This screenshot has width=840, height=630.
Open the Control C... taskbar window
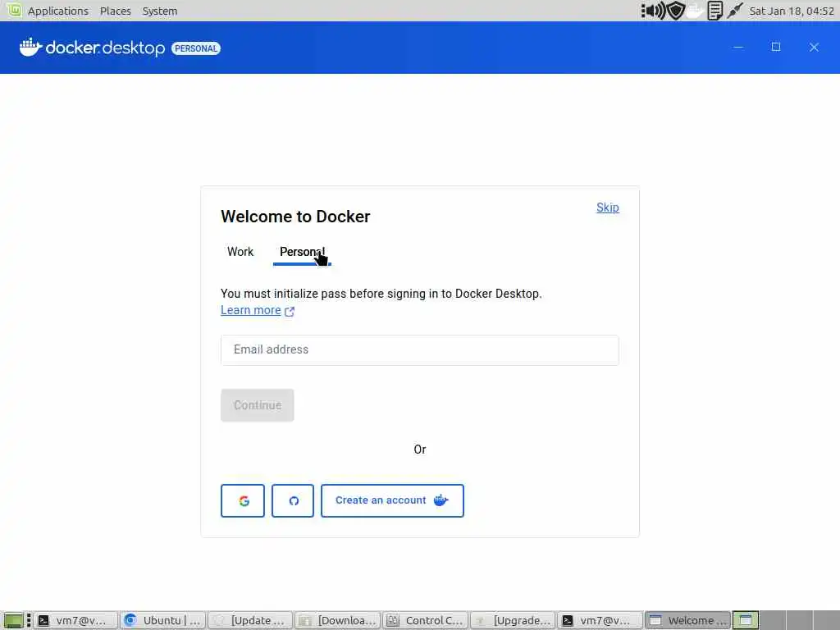(426, 620)
